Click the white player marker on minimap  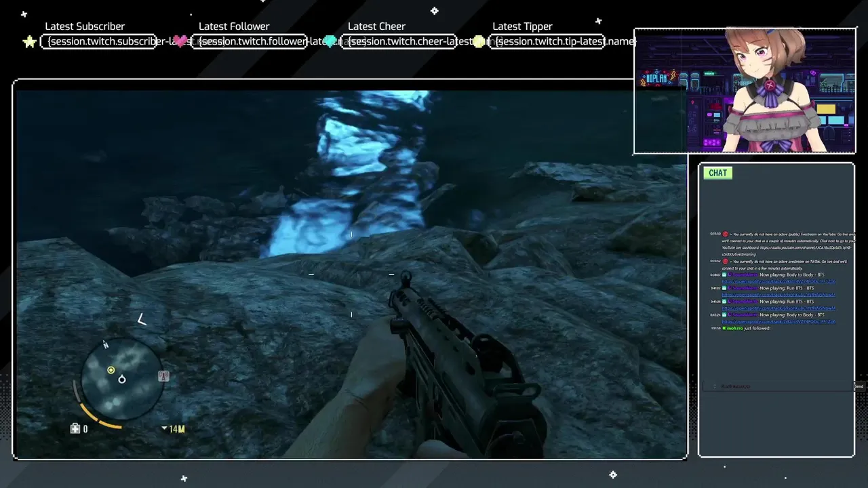122,380
